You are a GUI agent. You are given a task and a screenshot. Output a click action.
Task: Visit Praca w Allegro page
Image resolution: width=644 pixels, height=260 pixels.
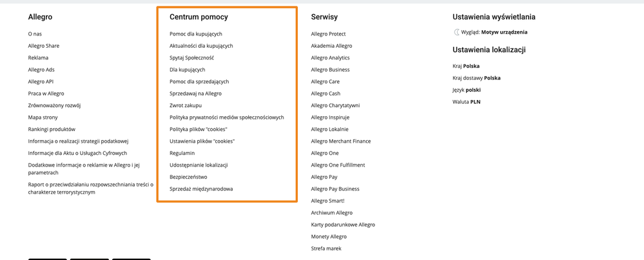click(46, 94)
